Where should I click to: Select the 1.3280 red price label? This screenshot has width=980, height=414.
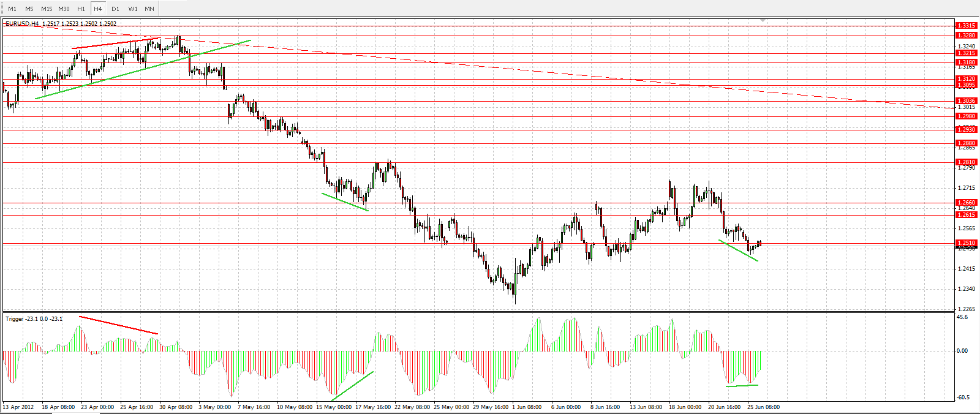[967, 36]
